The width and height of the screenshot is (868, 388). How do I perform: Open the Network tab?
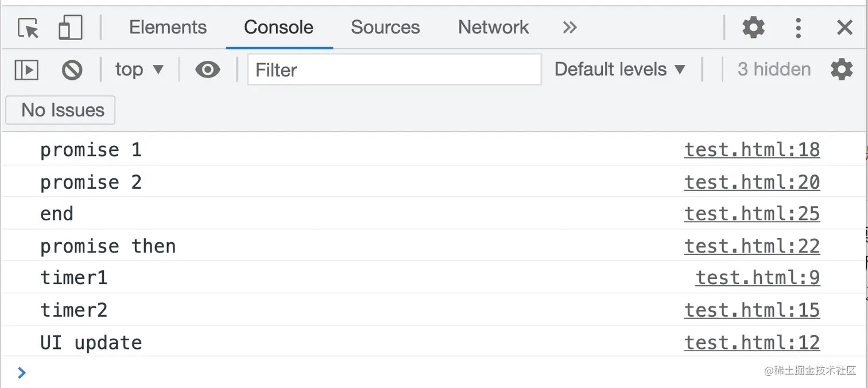coord(493,27)
